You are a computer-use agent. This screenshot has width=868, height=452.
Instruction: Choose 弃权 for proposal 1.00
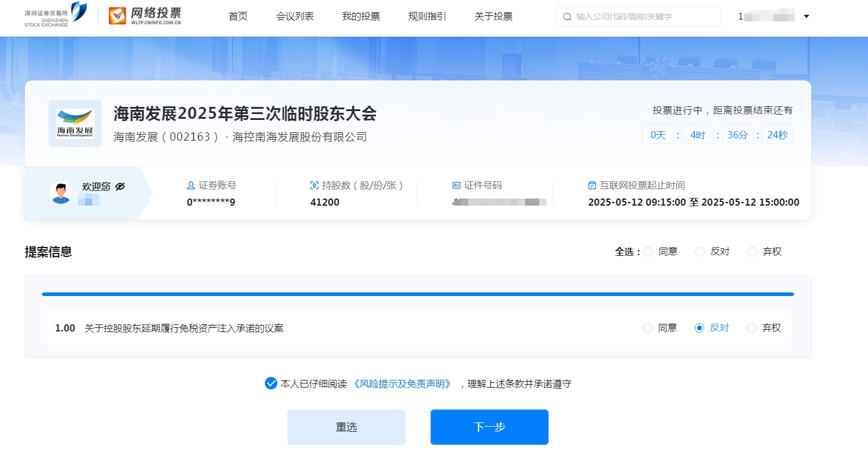[752, 328]
